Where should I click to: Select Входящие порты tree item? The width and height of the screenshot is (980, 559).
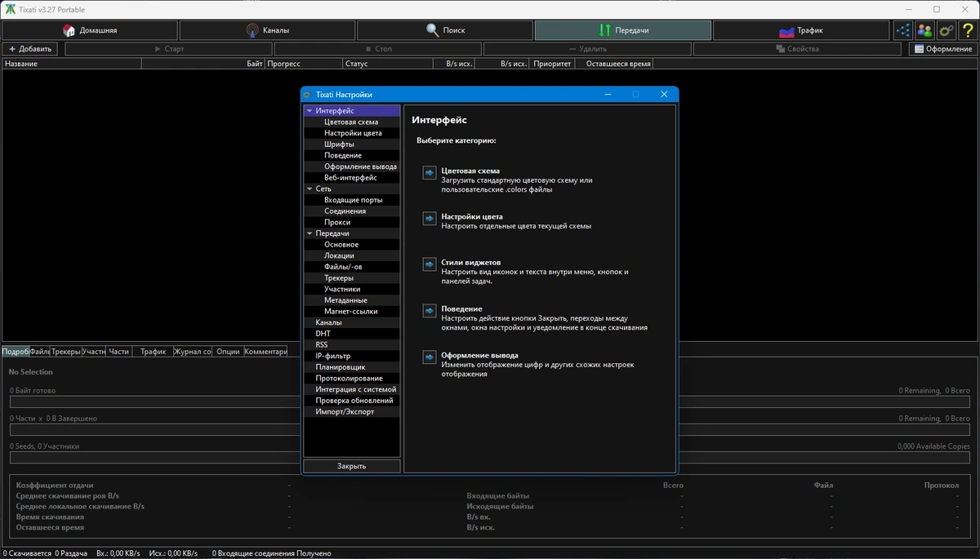(x=353, y=200)
